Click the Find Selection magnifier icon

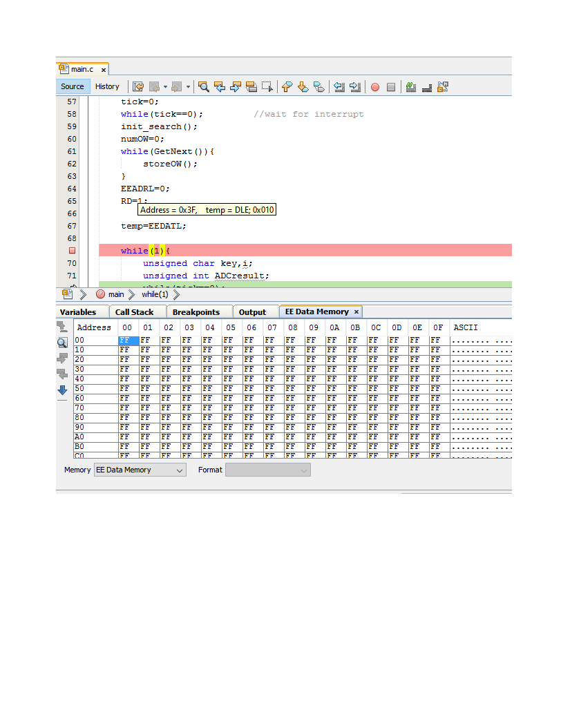point(203,87)
